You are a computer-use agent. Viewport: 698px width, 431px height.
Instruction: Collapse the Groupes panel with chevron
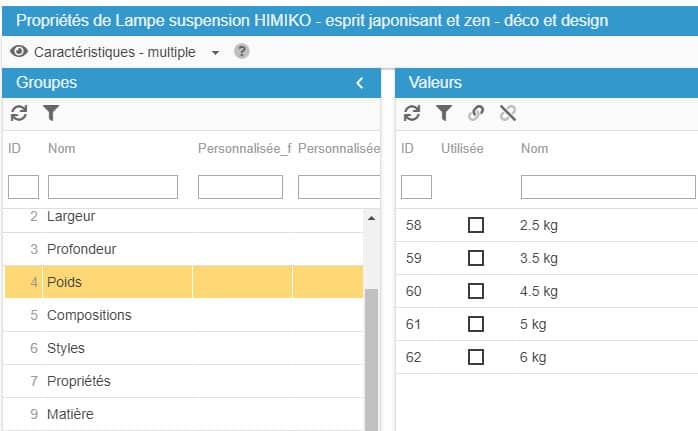pos(360,83)
